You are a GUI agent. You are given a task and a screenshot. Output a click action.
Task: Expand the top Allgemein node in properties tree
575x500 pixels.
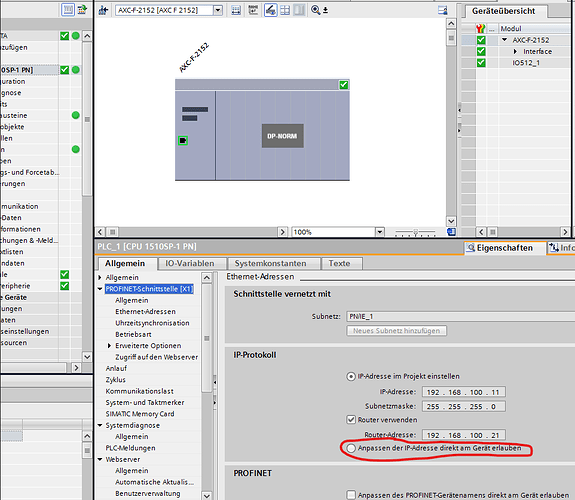100,277
